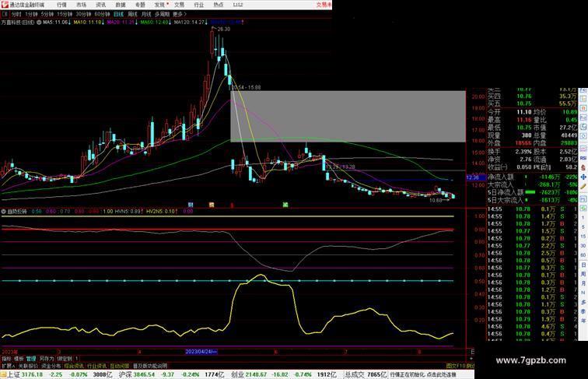Open the 行业资讯 tab
Image resolution: width=588 pixels, height=379 pixels.
pos(96,366)
